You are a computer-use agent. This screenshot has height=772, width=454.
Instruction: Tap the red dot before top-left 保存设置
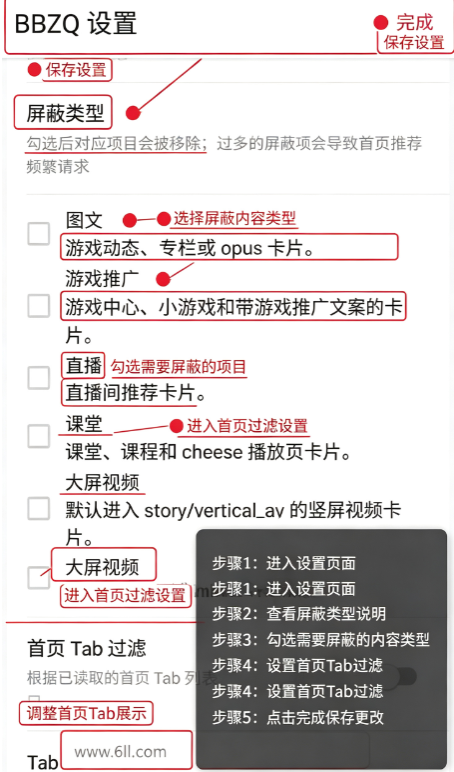34,69
